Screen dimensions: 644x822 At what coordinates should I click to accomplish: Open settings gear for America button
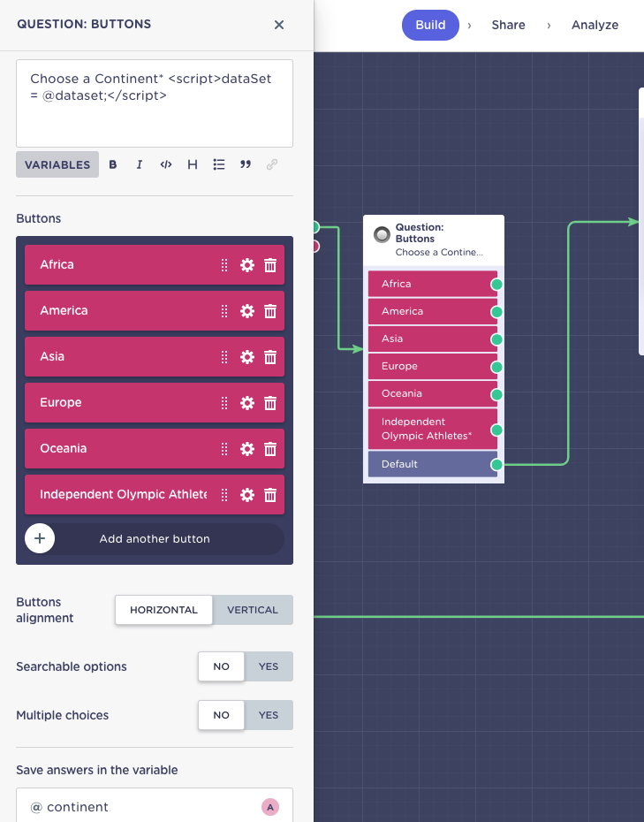(x=247, y=311)
